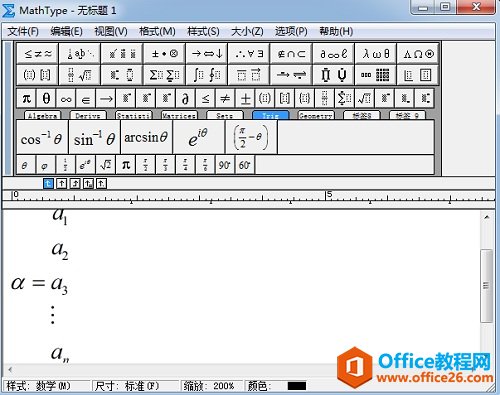Switch to the Sets tab
Image resolution: width=500 pixels, height=395 pixels.
tap(225, 115)
